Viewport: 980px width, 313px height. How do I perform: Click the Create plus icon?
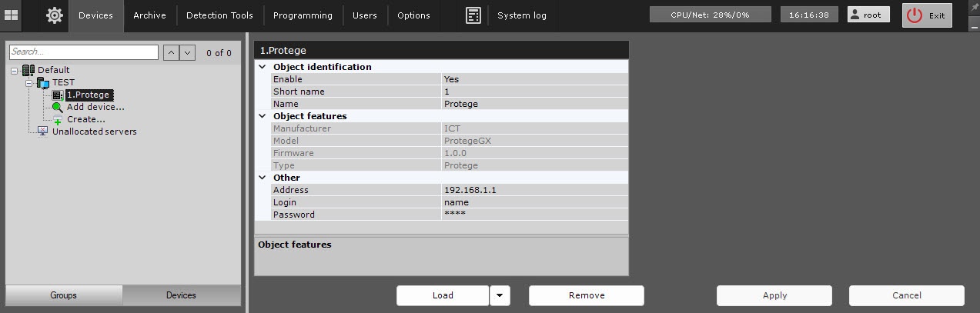coord(58,120)
